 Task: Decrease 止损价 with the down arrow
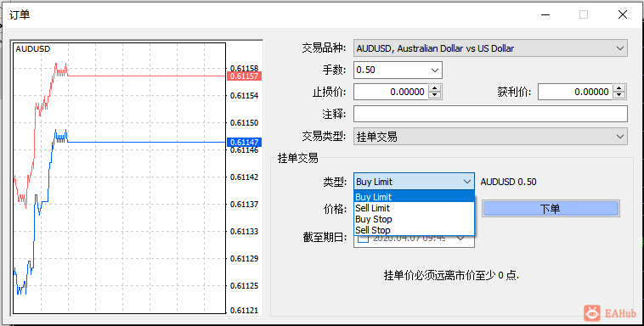coord(434,96)
